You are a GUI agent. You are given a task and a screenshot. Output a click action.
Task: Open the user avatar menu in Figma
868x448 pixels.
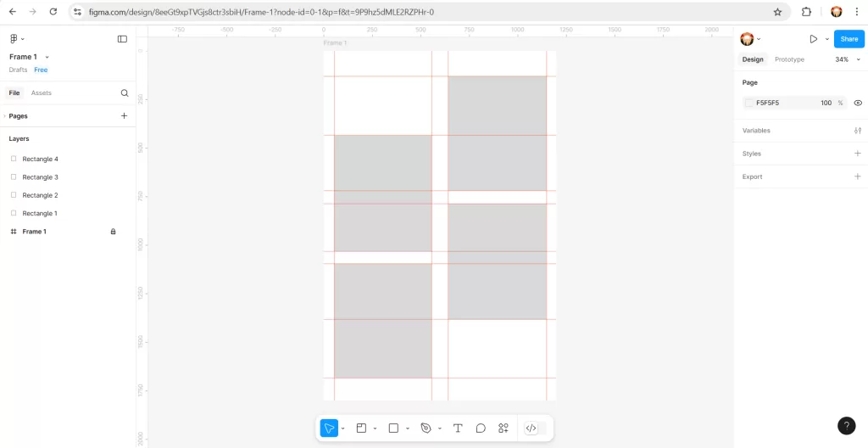click(750, 39)
